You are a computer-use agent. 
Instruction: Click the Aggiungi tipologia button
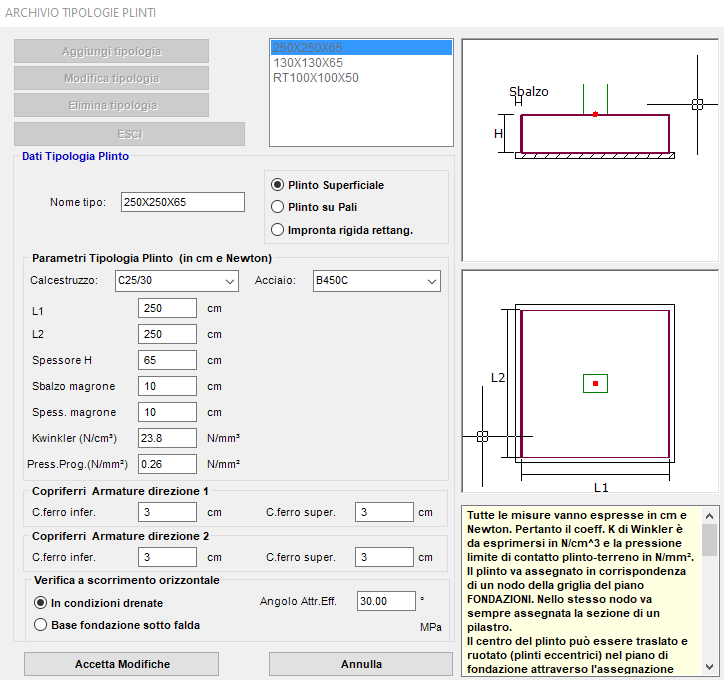click(x=111, y=51)
